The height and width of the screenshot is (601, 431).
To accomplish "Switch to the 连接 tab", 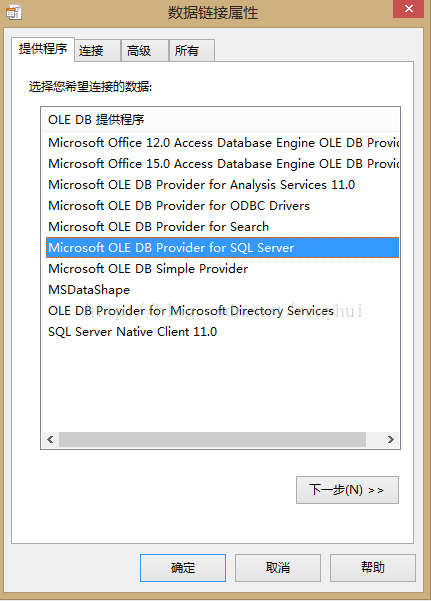I will tap(97, 51).
